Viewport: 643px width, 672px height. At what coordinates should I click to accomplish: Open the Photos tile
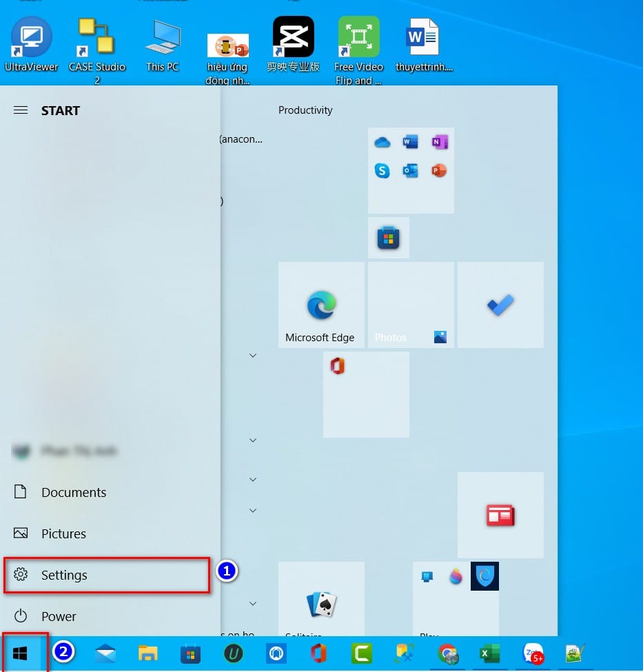tap(411, 305)
